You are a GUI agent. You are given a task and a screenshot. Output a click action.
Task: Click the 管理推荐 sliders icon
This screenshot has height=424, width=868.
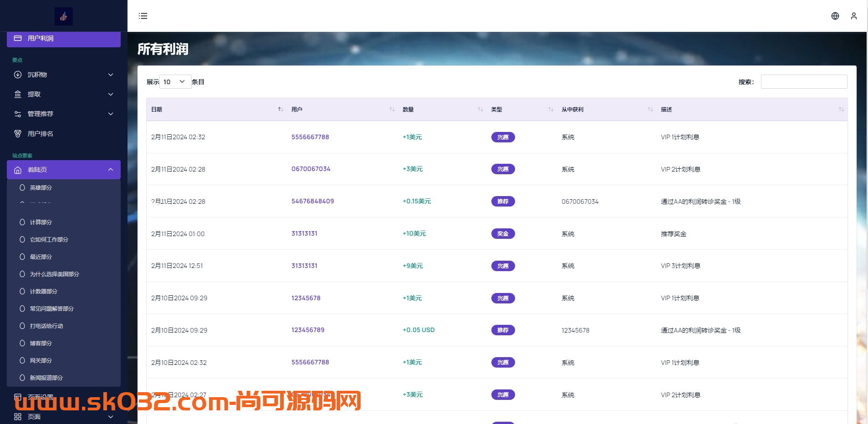coord(18,114)
